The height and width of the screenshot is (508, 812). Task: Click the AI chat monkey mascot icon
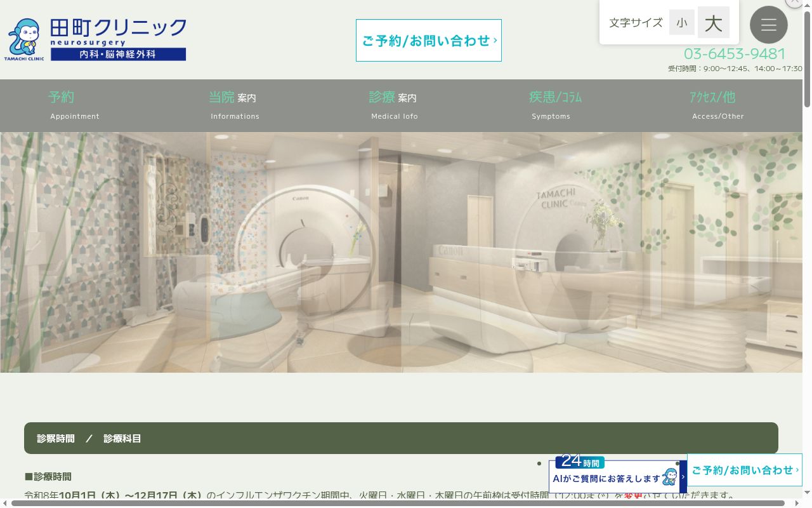click(x=670, y=477)
